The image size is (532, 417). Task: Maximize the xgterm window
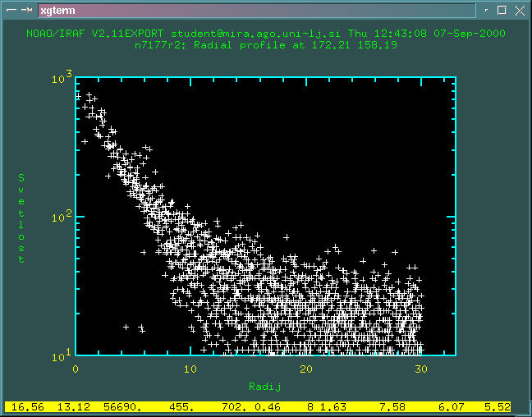pos(502,10)
